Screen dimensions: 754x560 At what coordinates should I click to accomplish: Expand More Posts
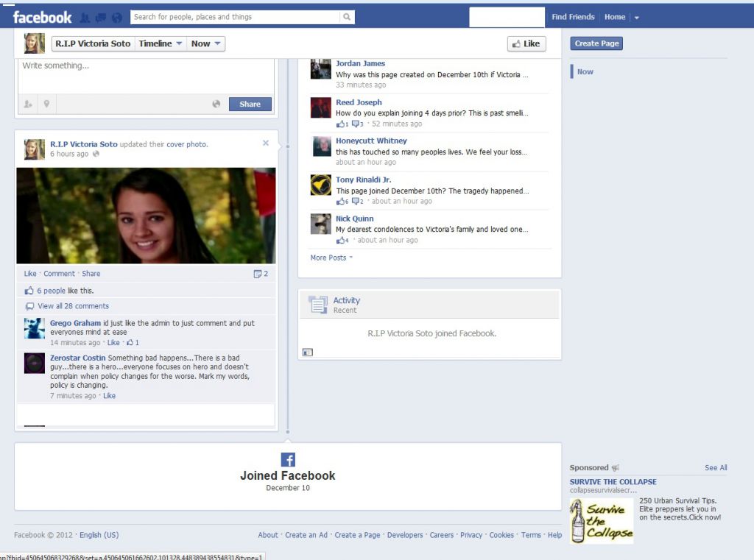331,258
